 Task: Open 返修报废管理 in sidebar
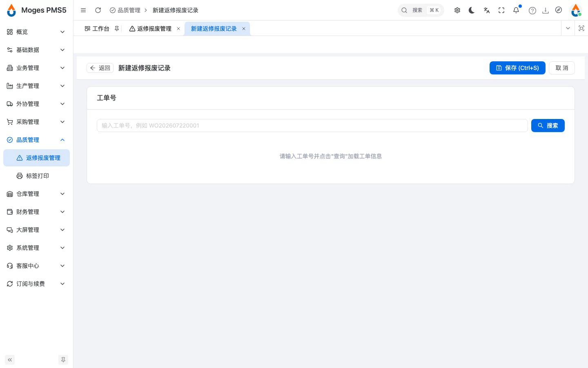click(36, 158)
